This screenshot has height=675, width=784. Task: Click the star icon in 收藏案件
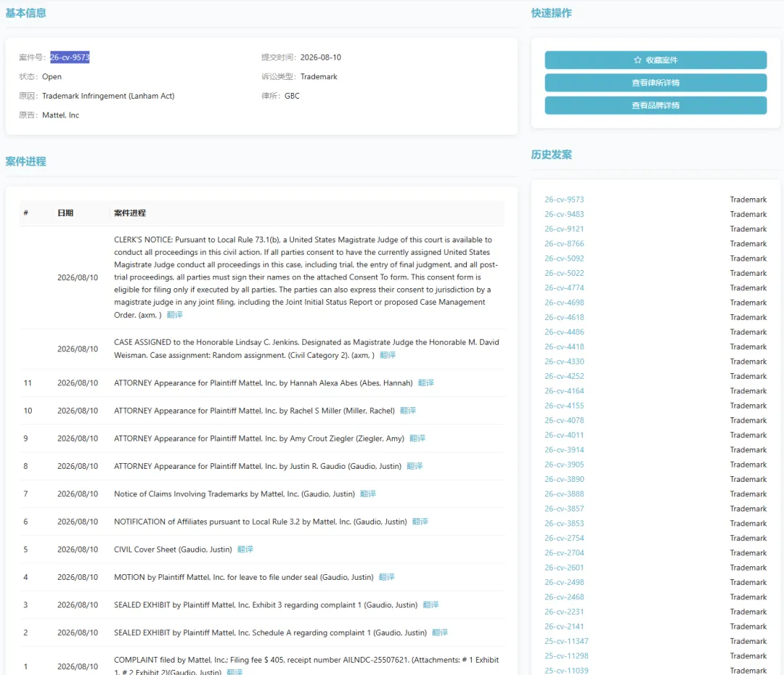pos(637,60)
